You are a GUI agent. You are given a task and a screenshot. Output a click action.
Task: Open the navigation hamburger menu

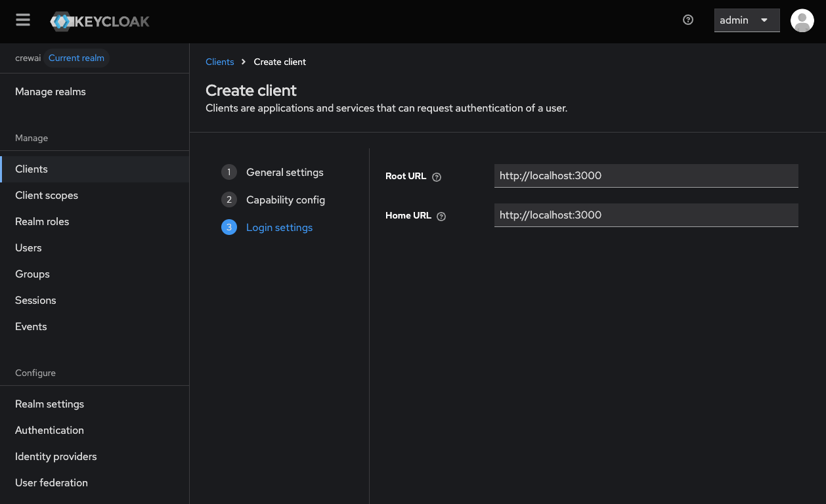click(x=22, y=20)
